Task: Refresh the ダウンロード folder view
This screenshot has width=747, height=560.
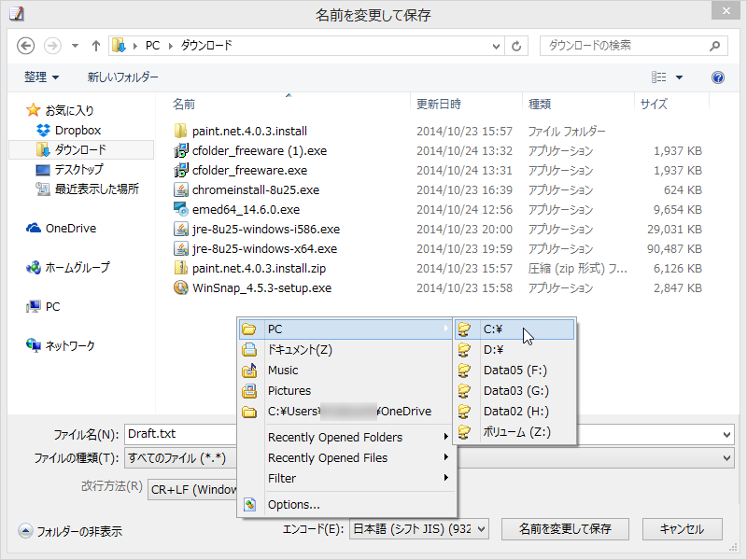Action: click(x=516, y=46)
